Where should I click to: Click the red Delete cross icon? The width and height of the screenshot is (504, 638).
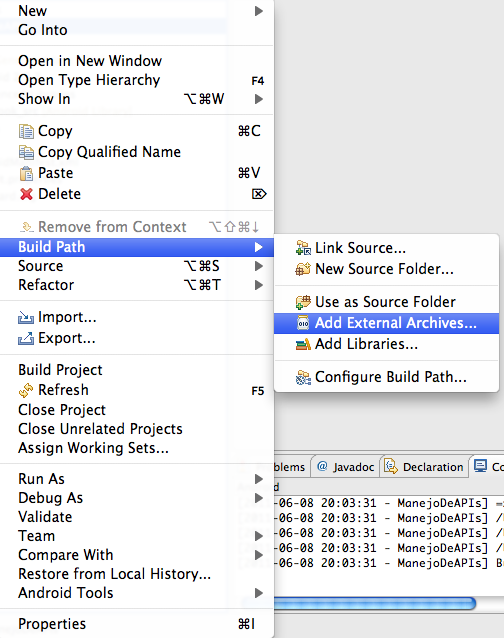26,194
